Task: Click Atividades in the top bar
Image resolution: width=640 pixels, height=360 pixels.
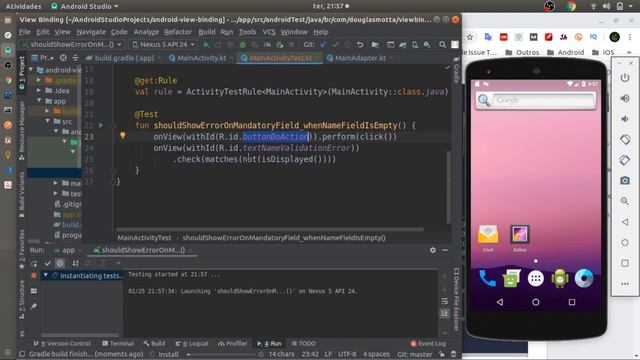Action: coord(23,6)
